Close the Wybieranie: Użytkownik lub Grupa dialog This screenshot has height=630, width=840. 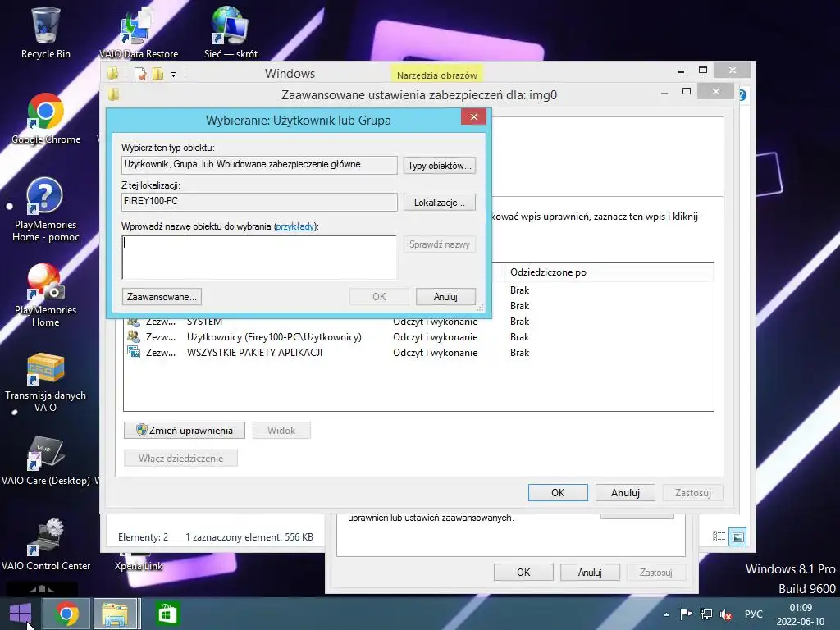click(473, 116)
